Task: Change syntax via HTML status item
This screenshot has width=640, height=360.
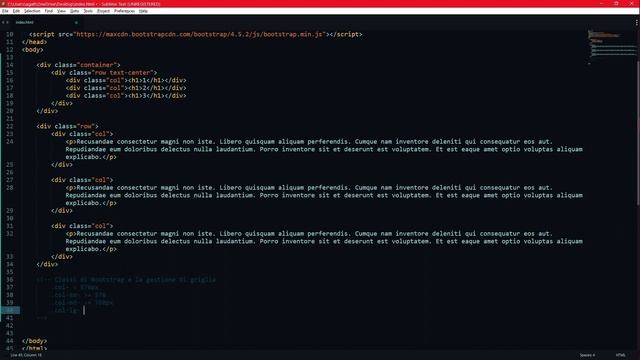Action: [x=620, y=355]
